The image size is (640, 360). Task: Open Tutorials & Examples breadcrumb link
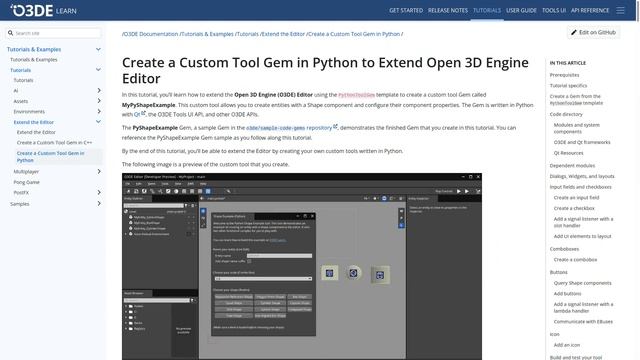pyautogui.click(x=207, y=34)
